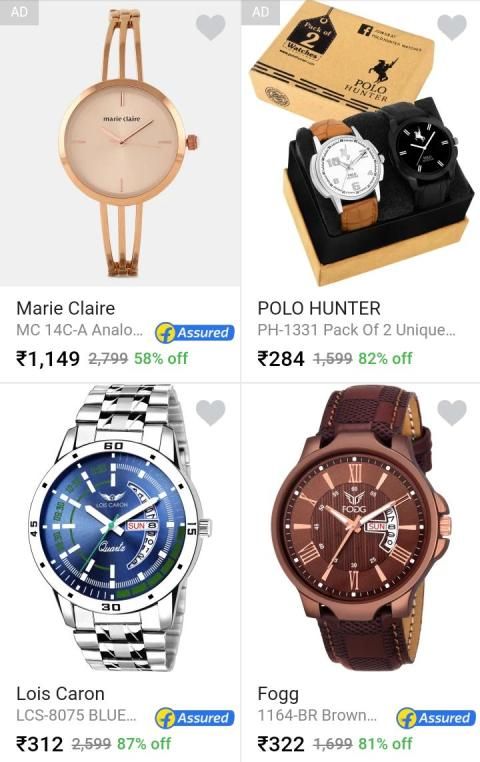
Task: Open the POLO HUNTER product title
Action: (x=319, y=308)
